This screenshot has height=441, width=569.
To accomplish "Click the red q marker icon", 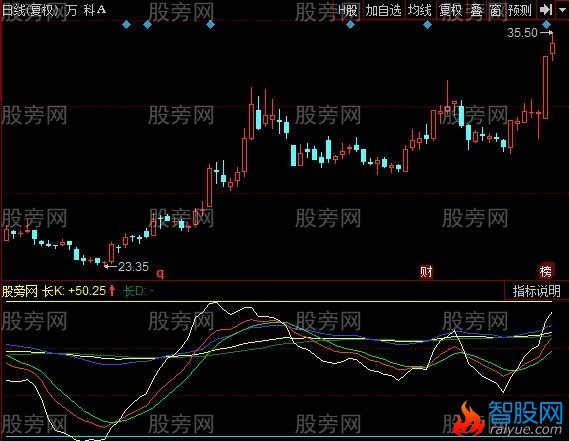I will [160, 273].
